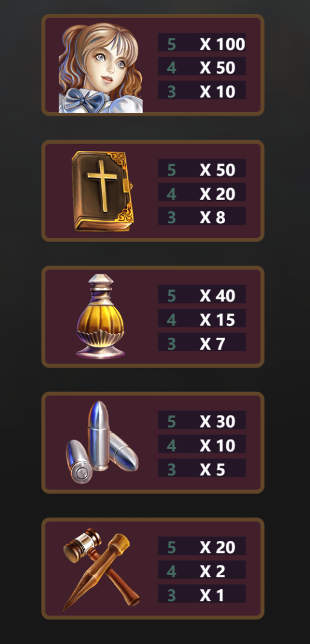Select the X 40 payout row
This screenshot has width=310, height=644.
202,294
